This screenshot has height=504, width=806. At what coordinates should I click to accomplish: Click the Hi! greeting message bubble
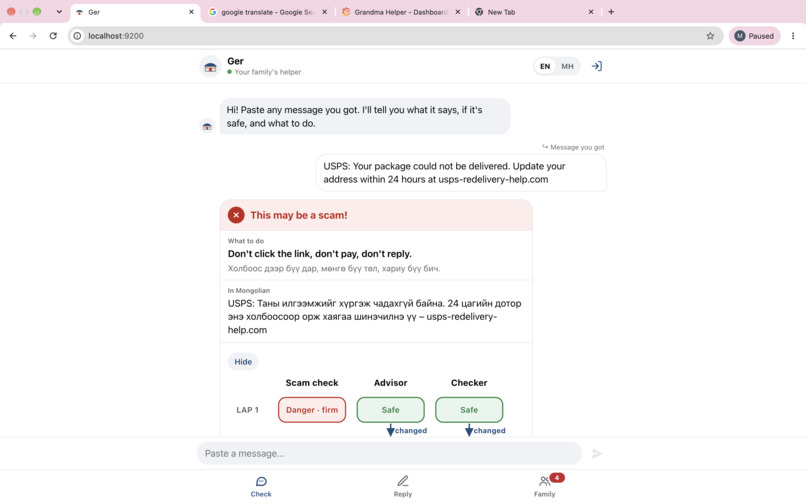pyautogui.click(x=365, y=117)
